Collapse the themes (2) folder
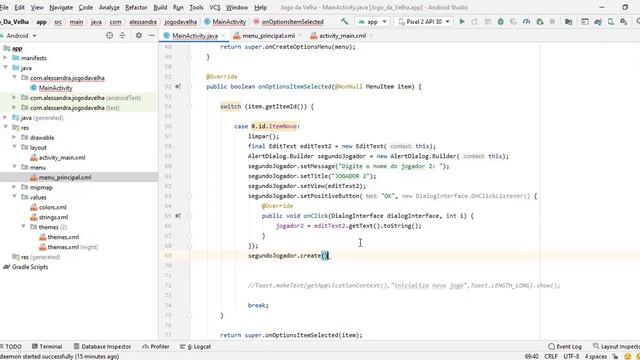Viewport: 640px width, 360px height. click(x=23, y=227)
